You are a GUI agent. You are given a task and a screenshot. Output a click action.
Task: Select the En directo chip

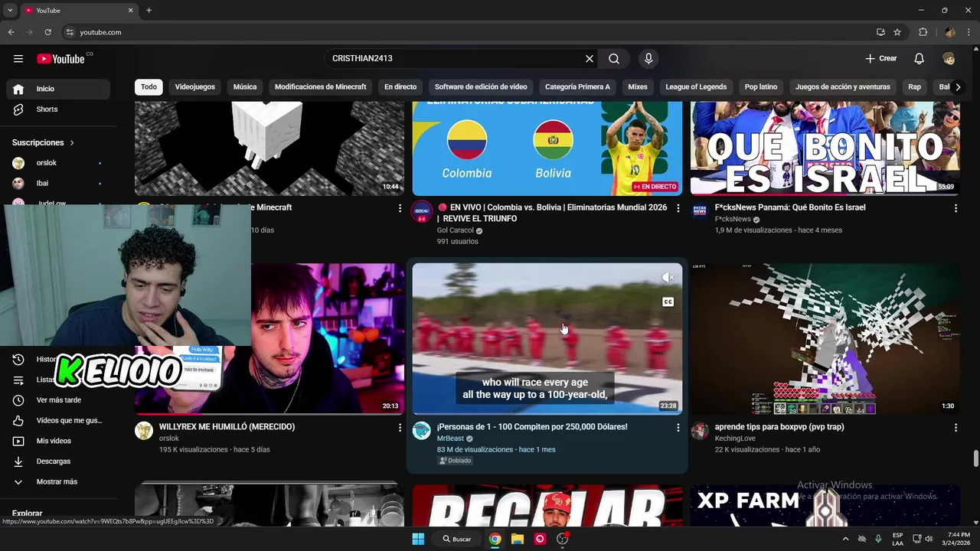coord(400,87)
